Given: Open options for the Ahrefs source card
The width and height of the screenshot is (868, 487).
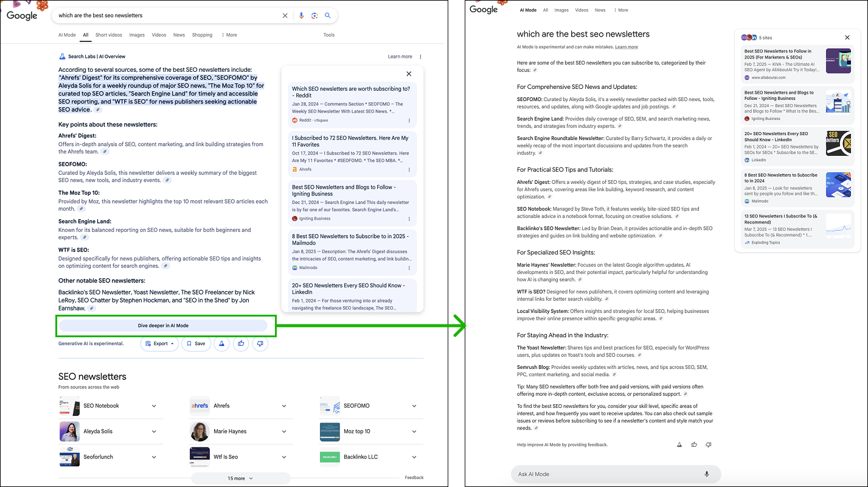Looking at the screenshot, I should (x=409, y=170).
